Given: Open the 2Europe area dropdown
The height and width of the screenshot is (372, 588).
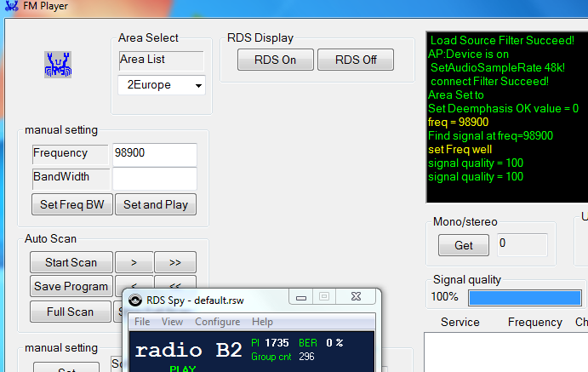Looking at the screenshot, I should click(x=161, y=85).
